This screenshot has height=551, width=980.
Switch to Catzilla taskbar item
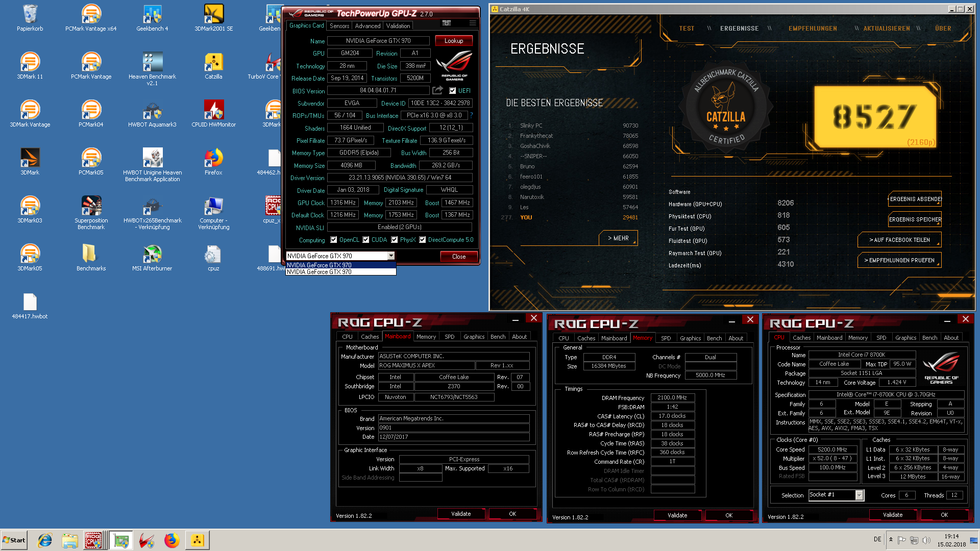(198, 540)
